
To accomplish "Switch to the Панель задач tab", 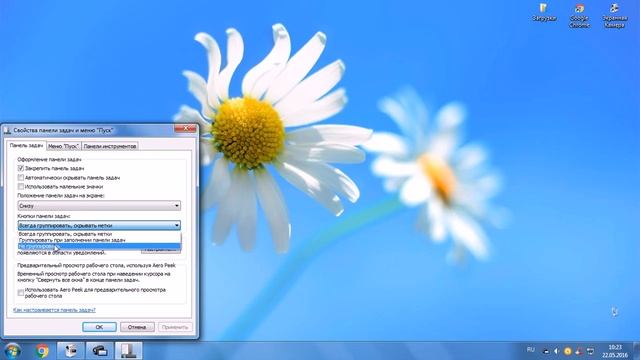I will coord(27,146).
